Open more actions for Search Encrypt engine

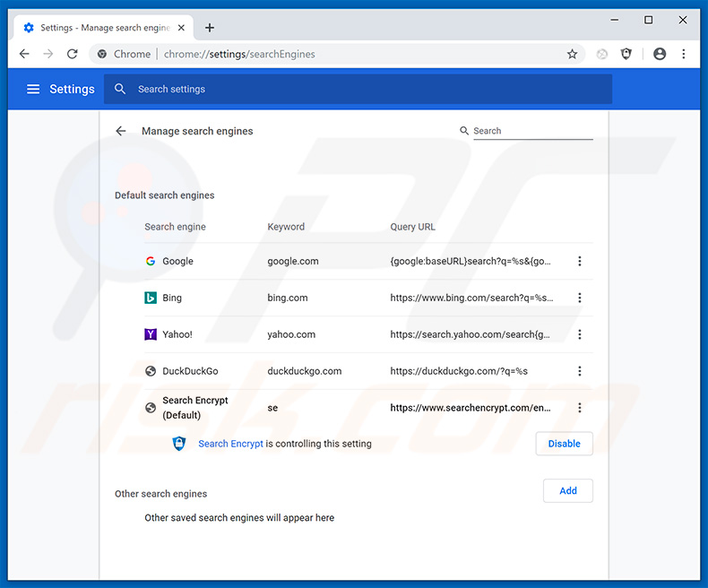click(580, 408)
